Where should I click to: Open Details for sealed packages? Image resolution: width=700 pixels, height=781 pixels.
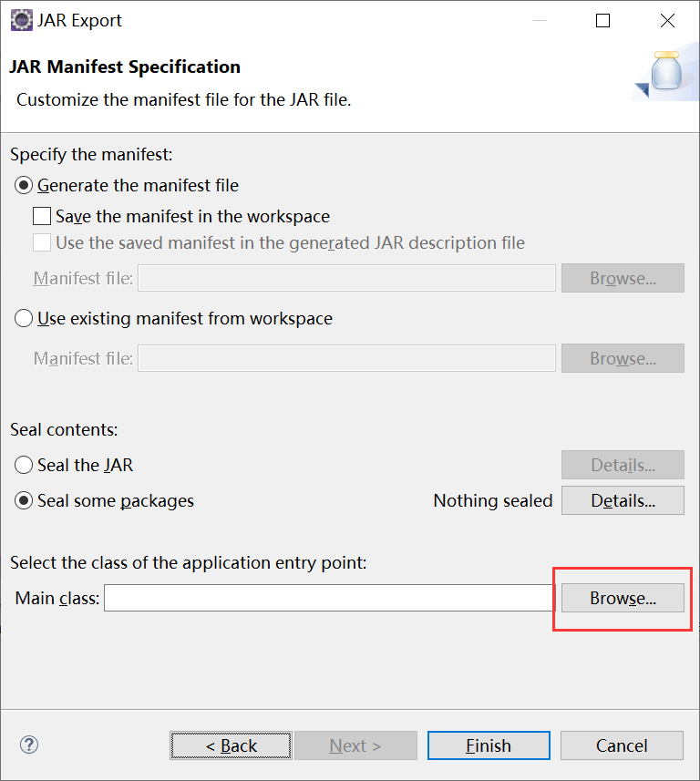point(623,500)
